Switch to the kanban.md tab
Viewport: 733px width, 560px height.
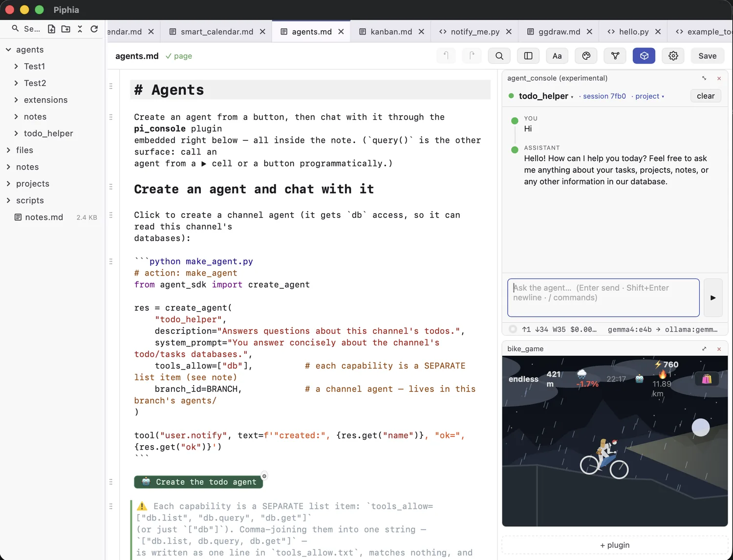[x=391, y=32]
